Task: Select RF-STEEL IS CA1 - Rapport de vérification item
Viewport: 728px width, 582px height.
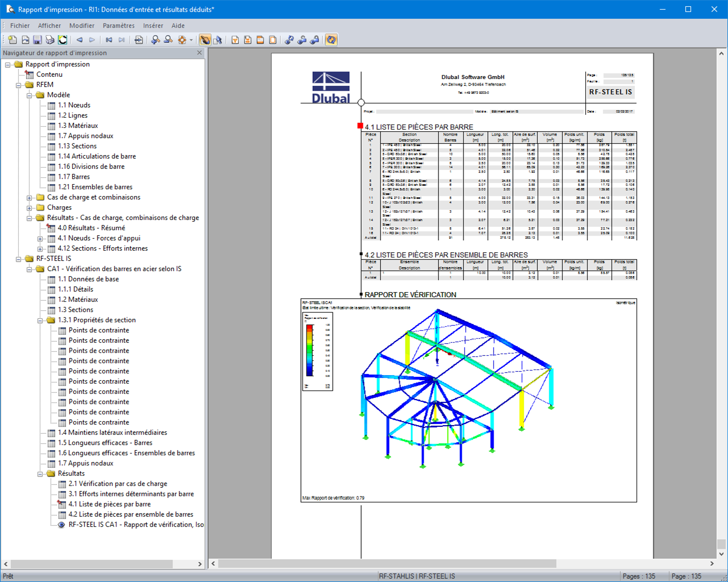Action: click(136, 525)
